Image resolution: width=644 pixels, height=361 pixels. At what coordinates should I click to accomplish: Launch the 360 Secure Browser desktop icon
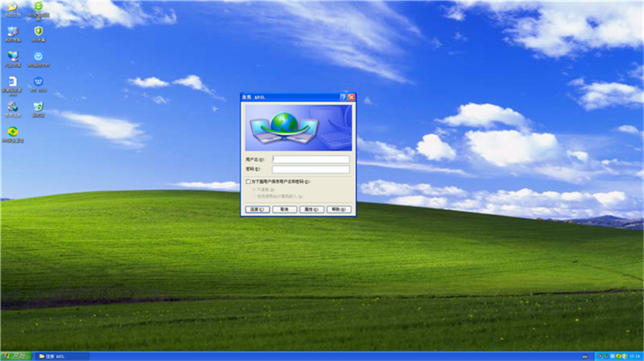38,10
